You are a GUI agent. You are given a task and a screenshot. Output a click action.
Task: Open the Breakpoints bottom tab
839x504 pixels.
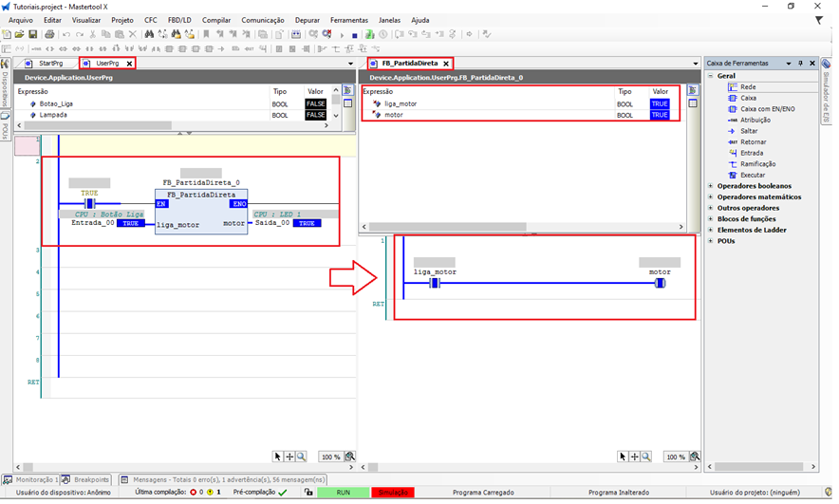click(x=91, y=480)
